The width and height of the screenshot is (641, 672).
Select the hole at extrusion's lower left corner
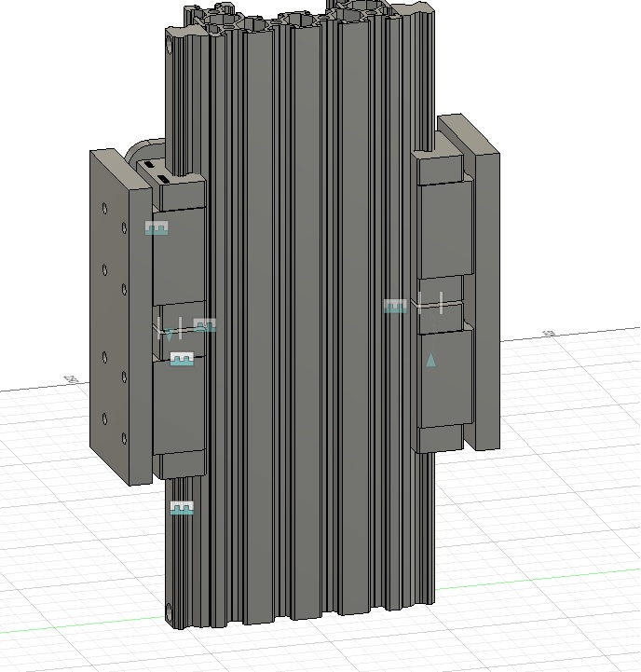(x=169, y=612)
